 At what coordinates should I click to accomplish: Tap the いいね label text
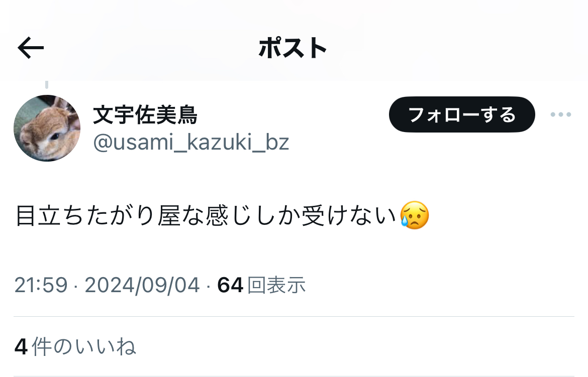click(x=106, y=347)
